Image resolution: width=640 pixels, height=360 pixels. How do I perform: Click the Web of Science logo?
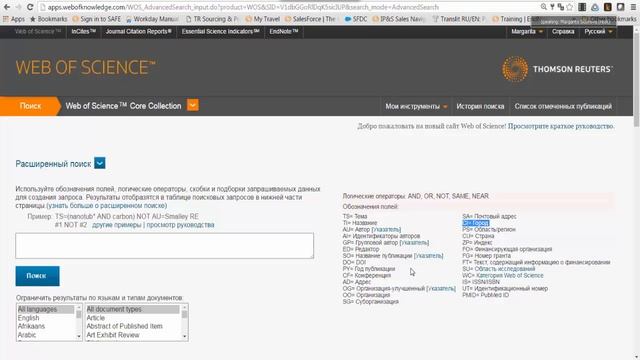tap(85, 68)
